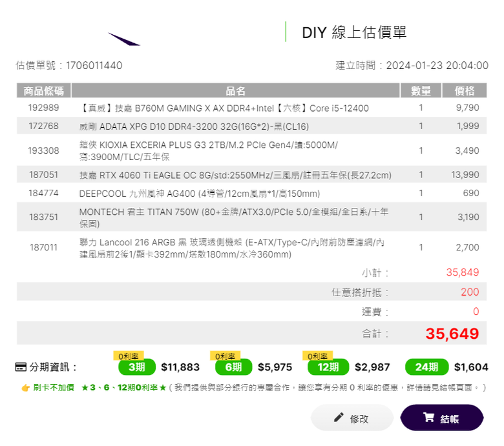Select the 24期 installment badge
The height and width of the screenshot is (446, 504).
click(x=427, y=367)
